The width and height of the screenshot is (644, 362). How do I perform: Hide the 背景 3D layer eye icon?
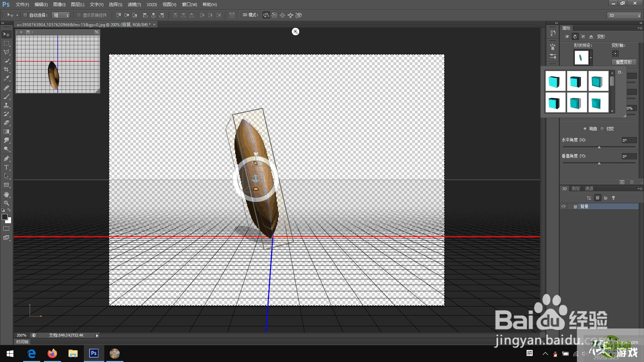[563, 206]
